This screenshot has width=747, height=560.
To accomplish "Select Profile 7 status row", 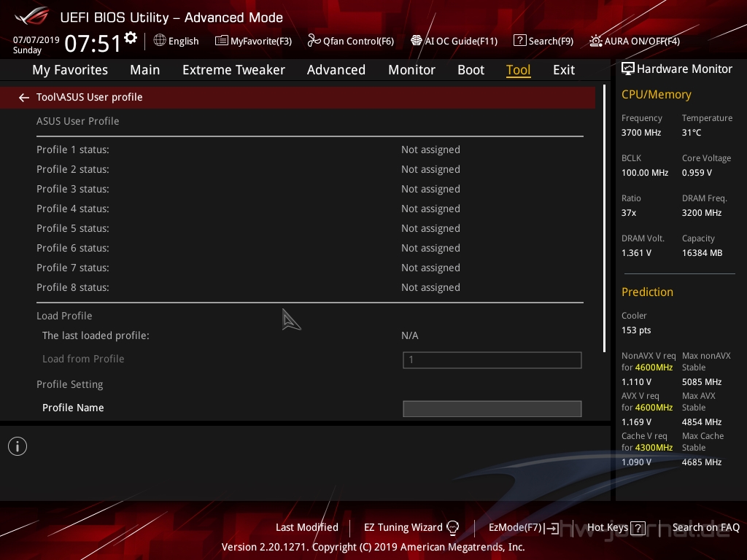I will 309,268.
